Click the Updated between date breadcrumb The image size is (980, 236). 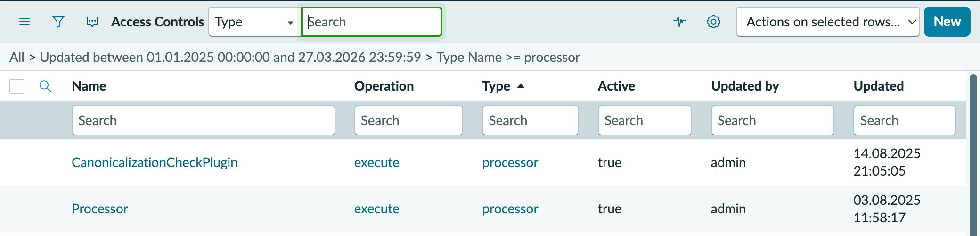pos(230,57)
